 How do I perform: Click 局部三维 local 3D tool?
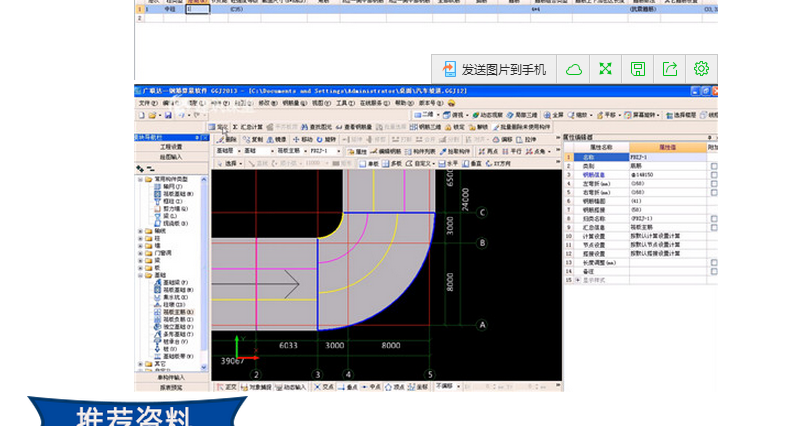522,115
